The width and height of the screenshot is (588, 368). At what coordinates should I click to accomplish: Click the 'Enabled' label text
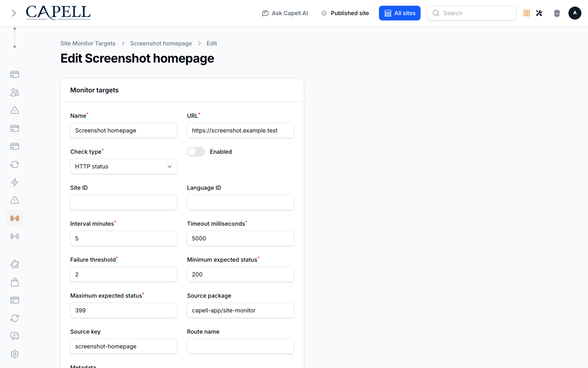pos(221,152)
